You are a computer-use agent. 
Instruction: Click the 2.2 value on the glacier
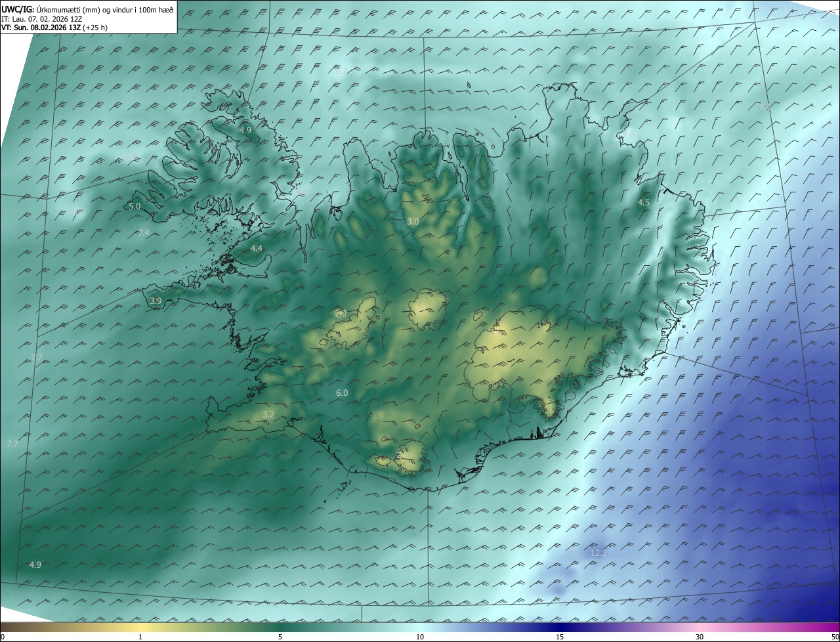tap(341, 313)
